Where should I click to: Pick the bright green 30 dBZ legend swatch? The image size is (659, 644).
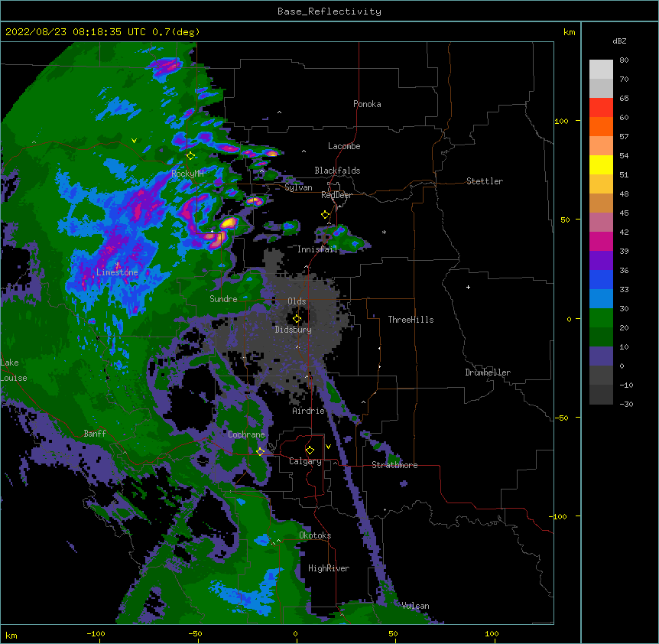[x=601, y=318]
